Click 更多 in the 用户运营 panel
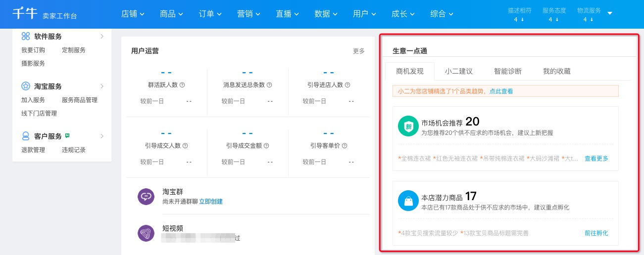Screen dimensions: 644x255 tap(359, 51)
